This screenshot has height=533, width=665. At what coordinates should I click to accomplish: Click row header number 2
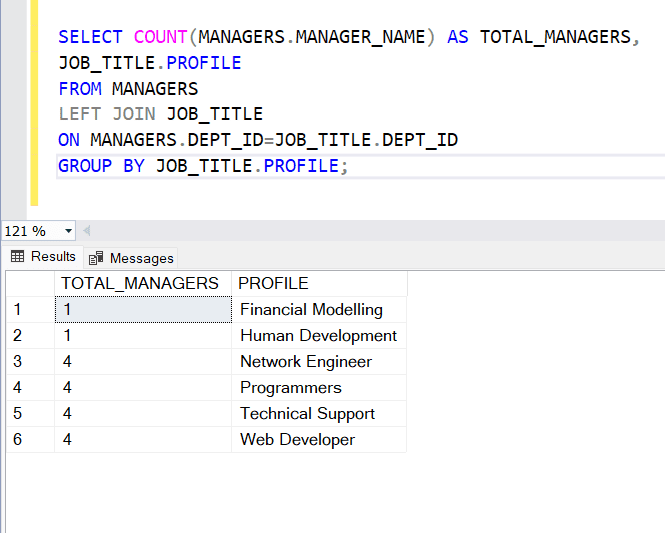[30, 335]
